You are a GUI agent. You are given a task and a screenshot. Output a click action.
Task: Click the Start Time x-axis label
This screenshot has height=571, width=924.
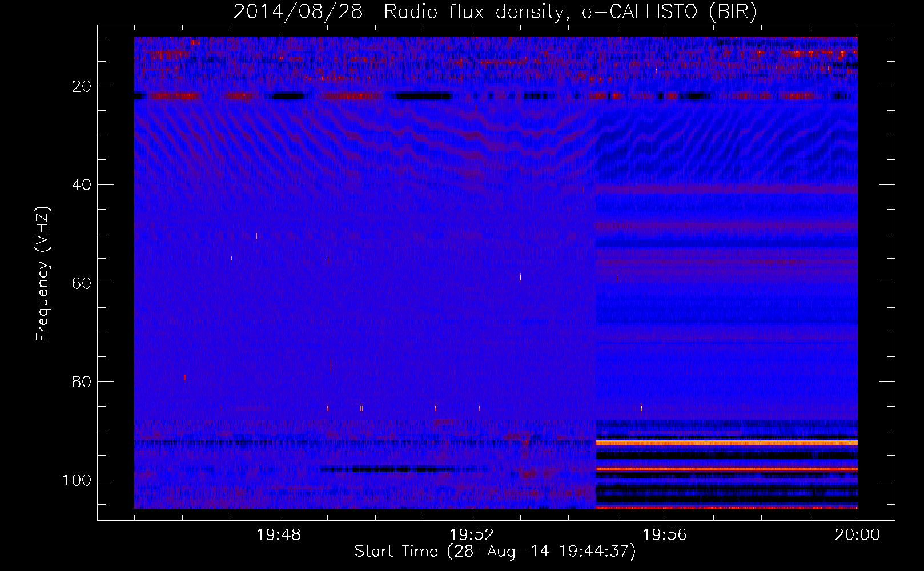click(x=495, y=552)
